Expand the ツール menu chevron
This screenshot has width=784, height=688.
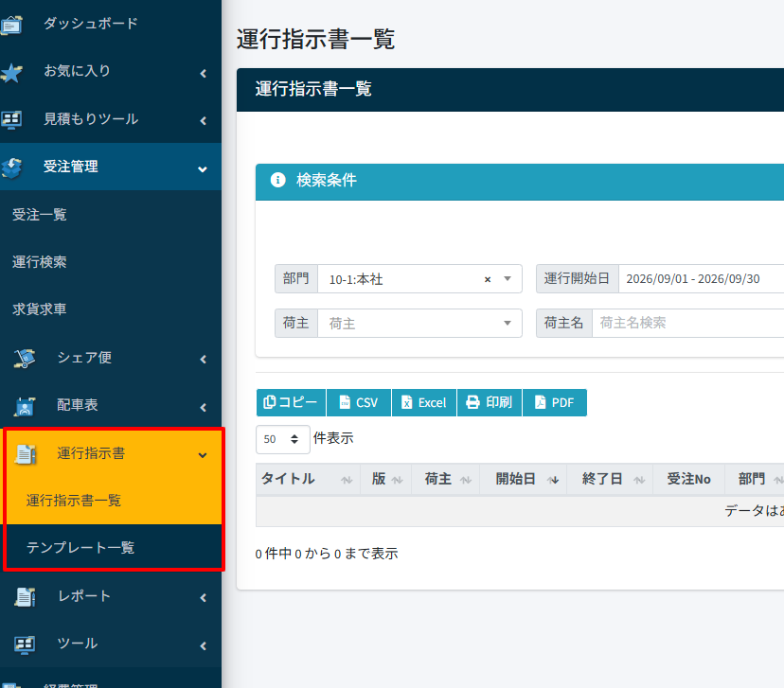[203, 645]
